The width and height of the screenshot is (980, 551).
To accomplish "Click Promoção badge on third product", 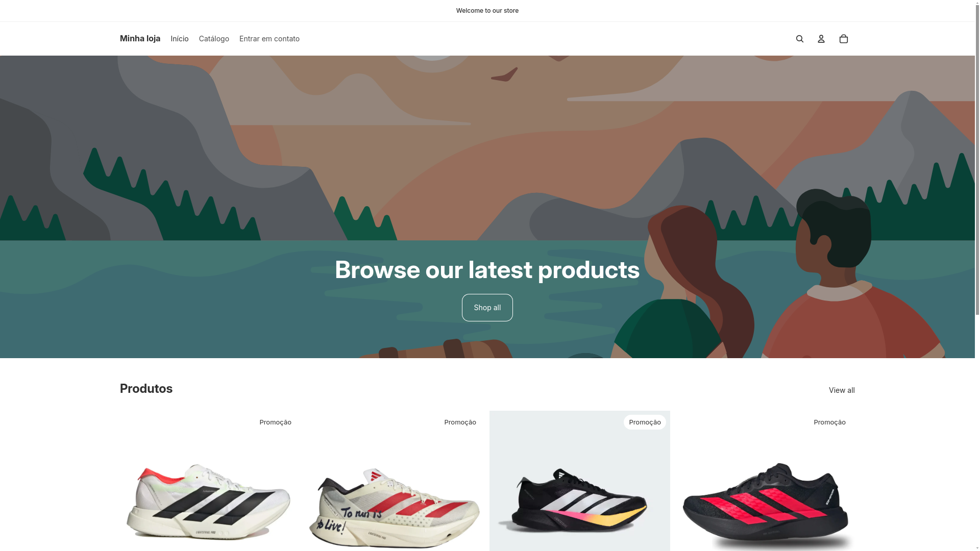I will (x=645, y=422).
